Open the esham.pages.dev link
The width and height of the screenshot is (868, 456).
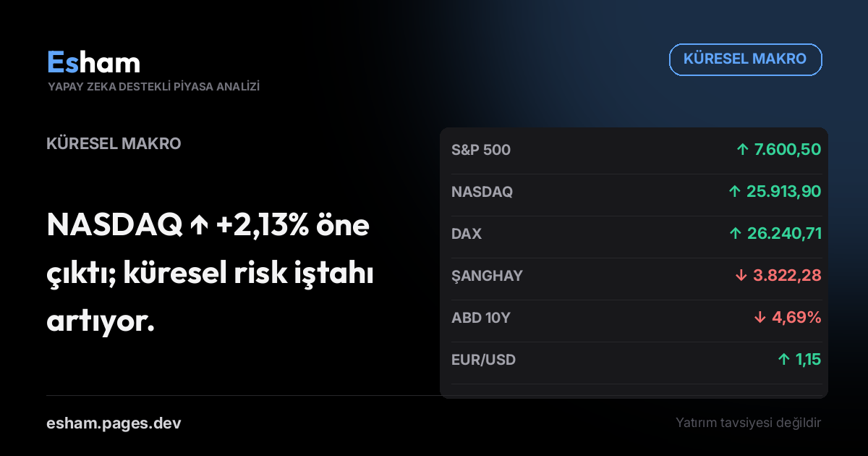click(x=114, y=423)
